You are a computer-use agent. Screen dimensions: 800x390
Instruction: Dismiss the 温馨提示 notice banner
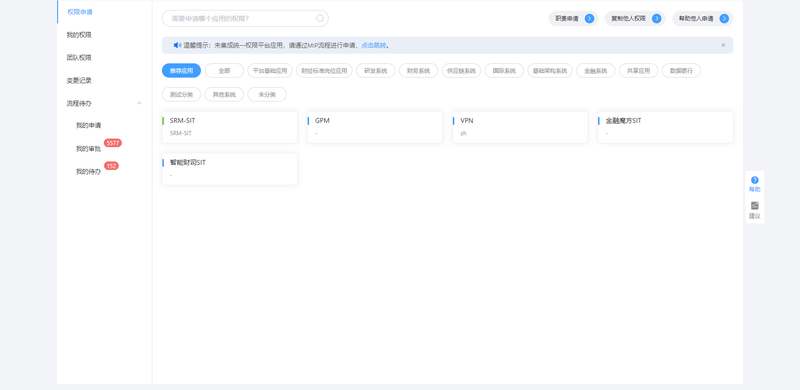[723, 45]
